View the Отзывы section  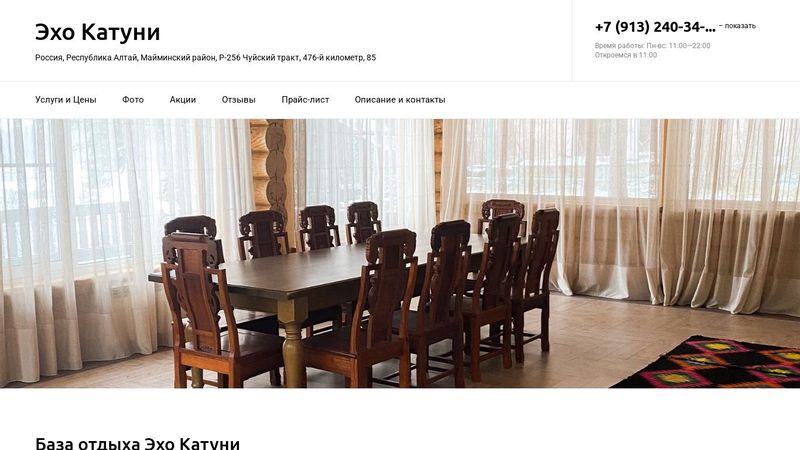point(238,100)
